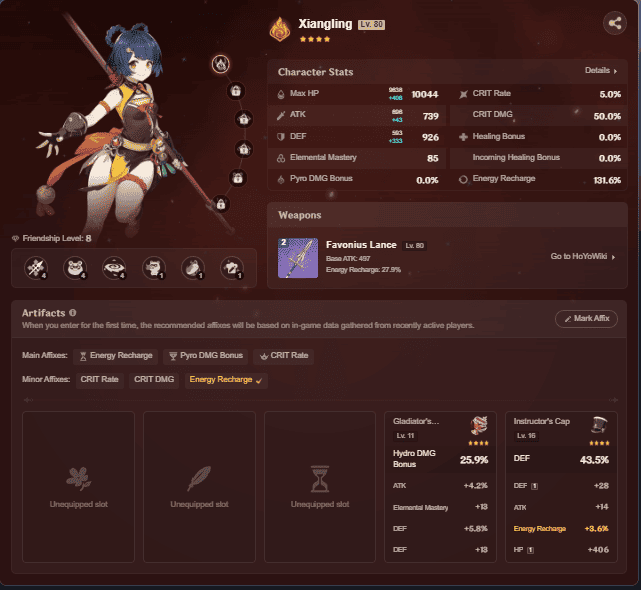
Task: Toggle the CRIT Rate minor affix tag
Action: click(x=99, y=380)
